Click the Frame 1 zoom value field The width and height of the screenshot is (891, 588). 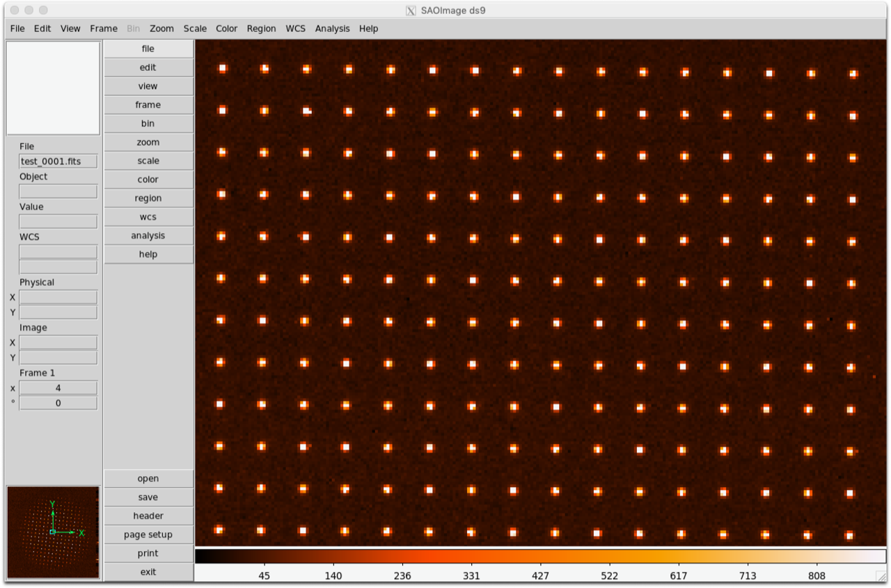58,388
